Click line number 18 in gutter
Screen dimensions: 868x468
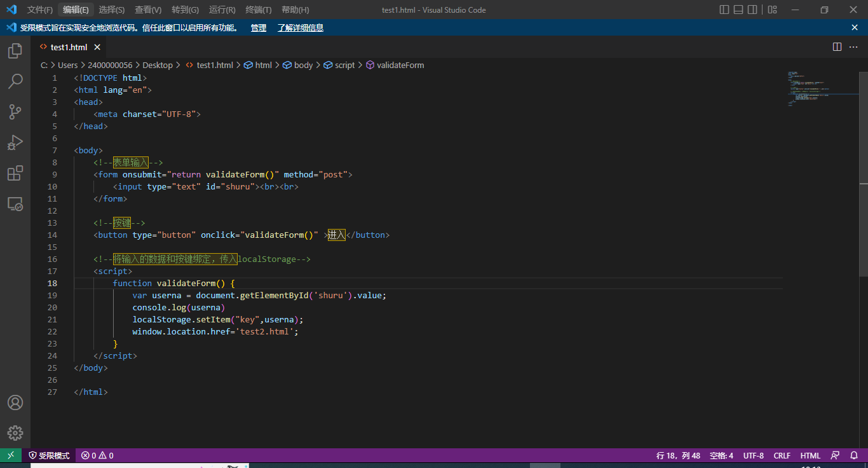click(x=52, y=283)
